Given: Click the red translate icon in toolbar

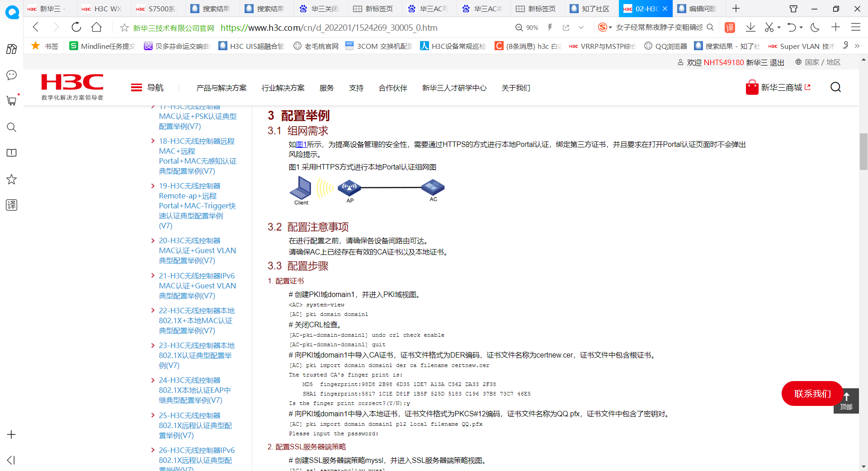Looking at the screenshot, I should [x=730, y=28].
